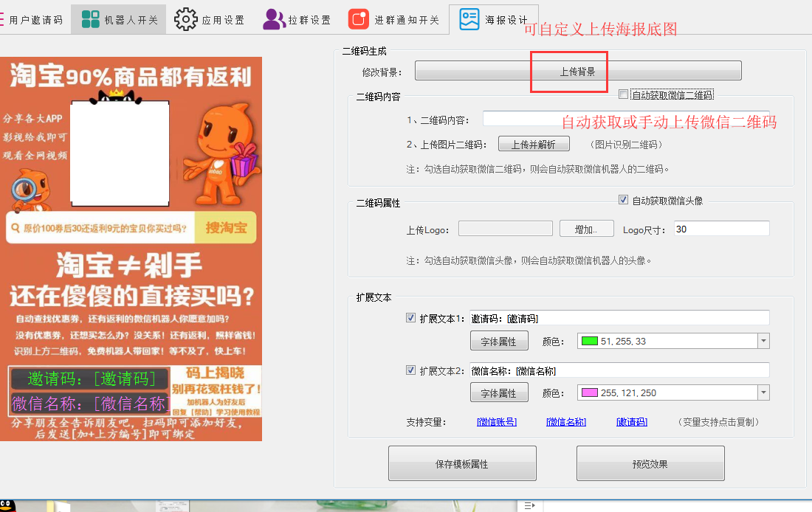
Task: Click the green color swatch 51, 255, 33
Action: point(590,341)
